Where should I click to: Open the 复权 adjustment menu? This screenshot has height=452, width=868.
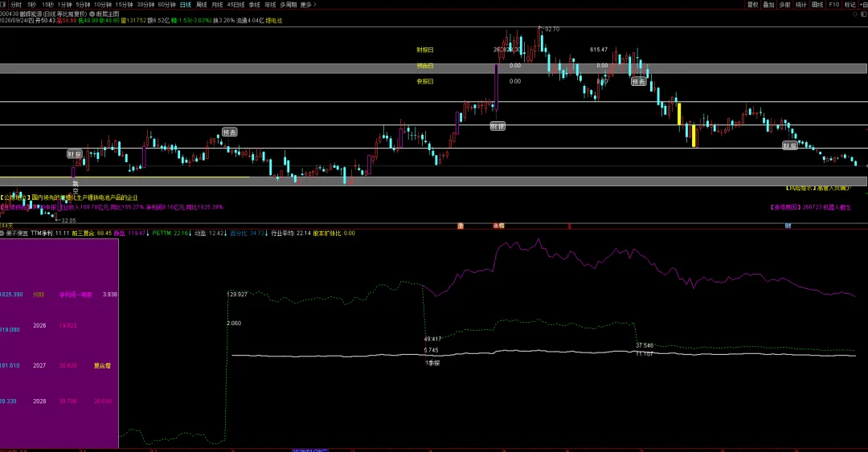(752, 5)
